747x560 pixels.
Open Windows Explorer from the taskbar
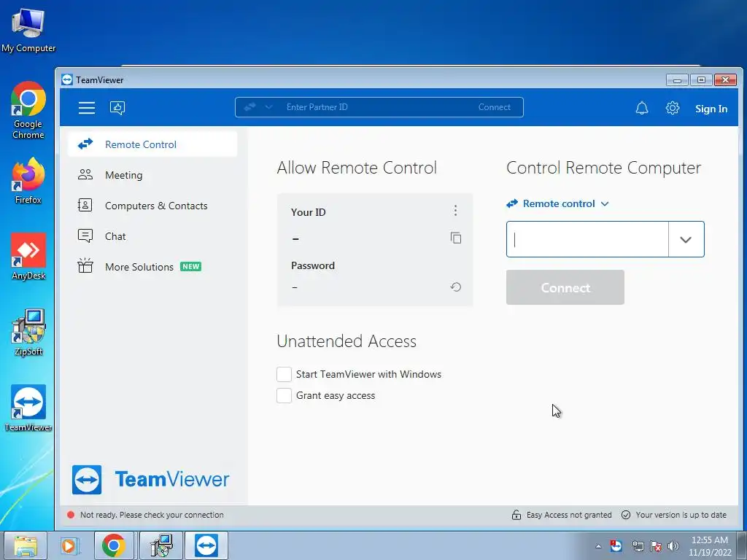[26, 545]
